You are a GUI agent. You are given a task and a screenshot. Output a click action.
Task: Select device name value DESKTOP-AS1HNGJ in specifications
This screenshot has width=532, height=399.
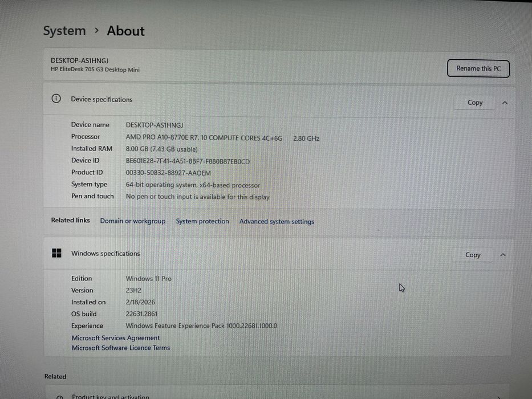(x=155, y=125)
